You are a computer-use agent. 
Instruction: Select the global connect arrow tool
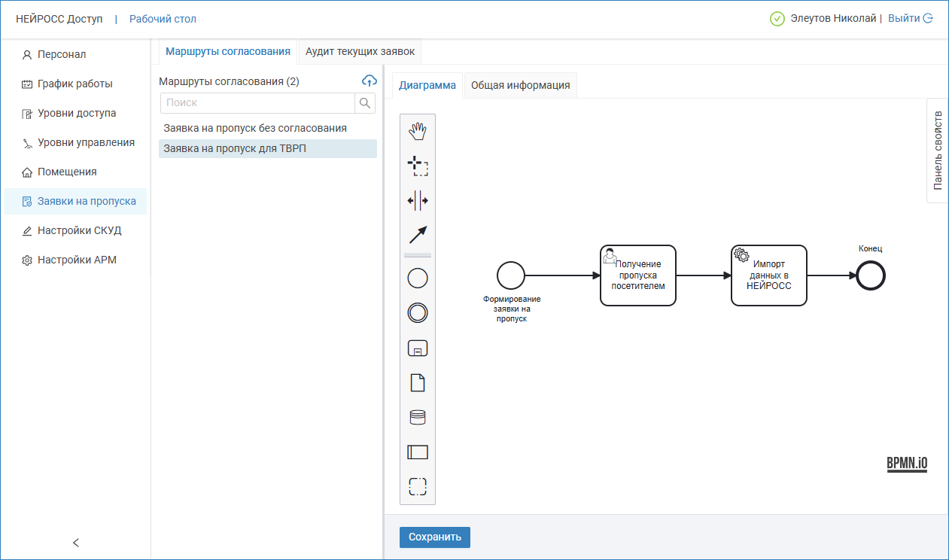click(417, 235)
